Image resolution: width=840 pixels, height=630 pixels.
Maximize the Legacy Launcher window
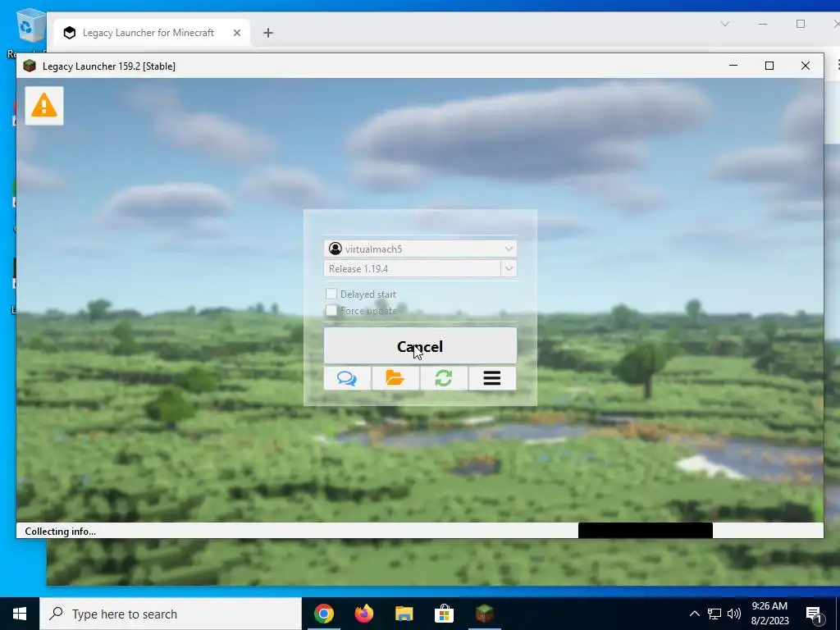tap(769, 66)
